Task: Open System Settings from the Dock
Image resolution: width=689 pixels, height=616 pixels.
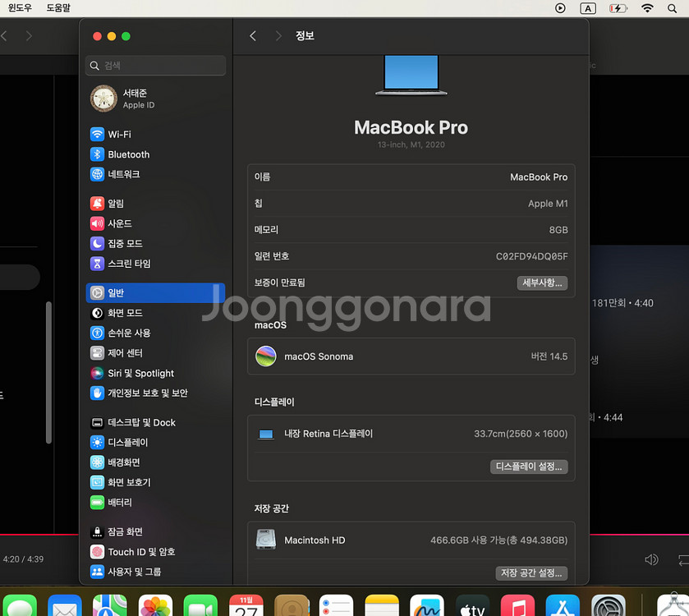Action: (x=609, y=605)
